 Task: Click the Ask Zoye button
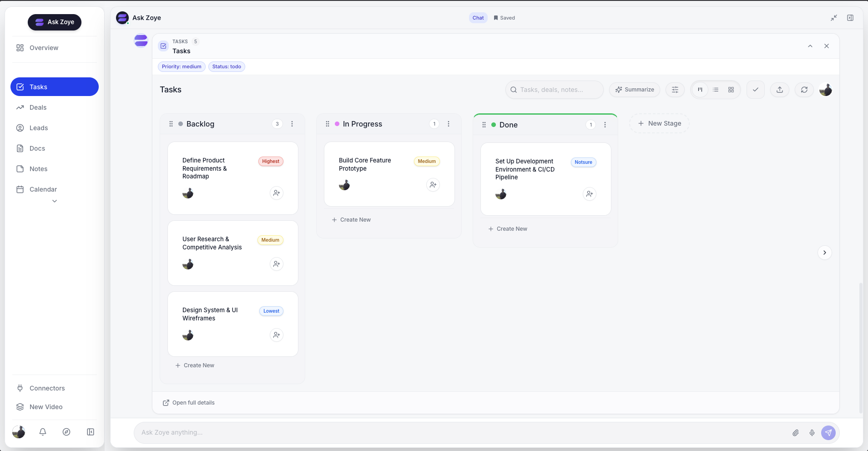click(x=55, y=22)
